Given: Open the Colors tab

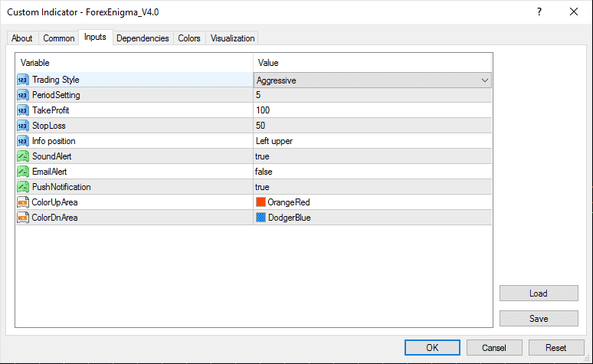Looking at the screenshot, I should [x=189, y=38].
